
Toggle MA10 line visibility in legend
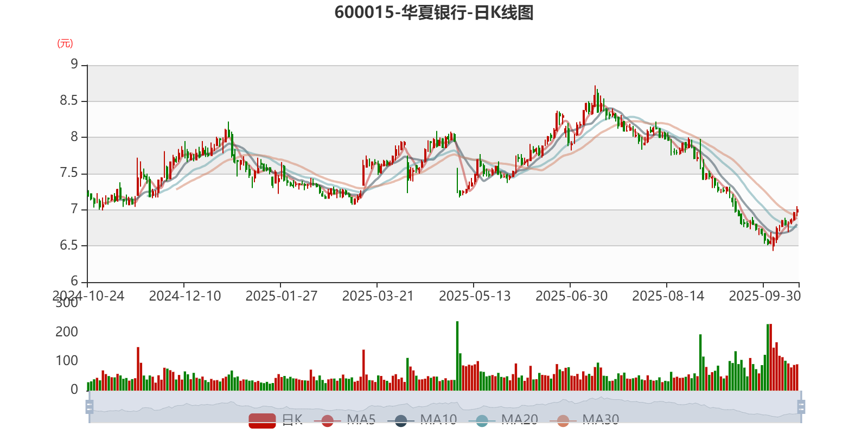tap(422, 420)
